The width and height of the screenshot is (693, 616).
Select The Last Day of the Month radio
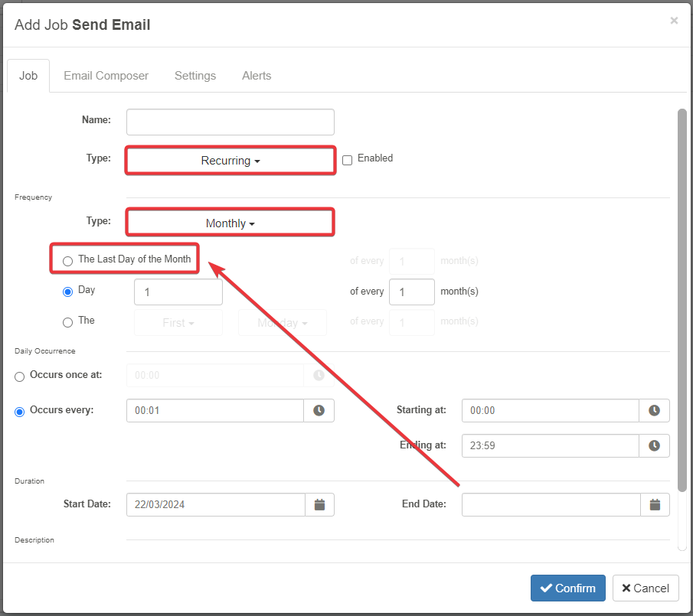coord(68,261)
